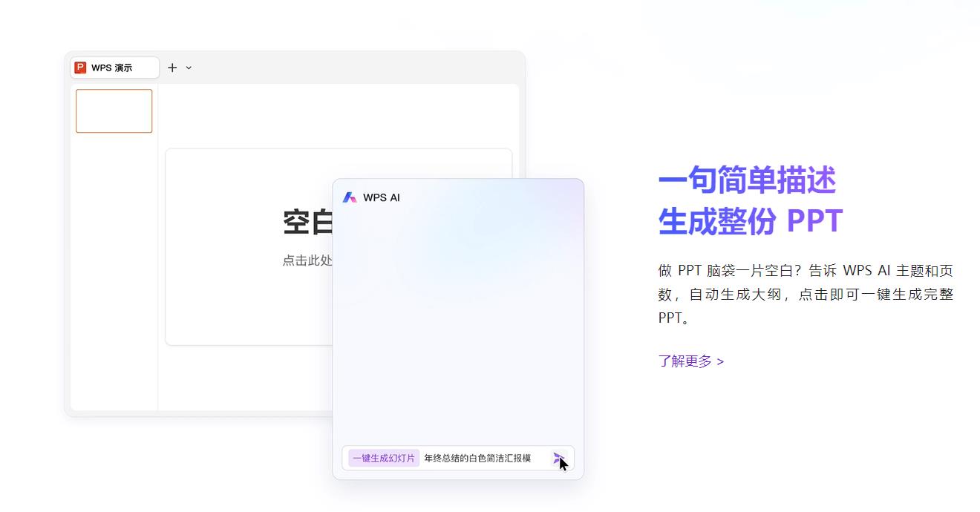Click the description paragraph about WPS AI

click(x=806, y=294)
